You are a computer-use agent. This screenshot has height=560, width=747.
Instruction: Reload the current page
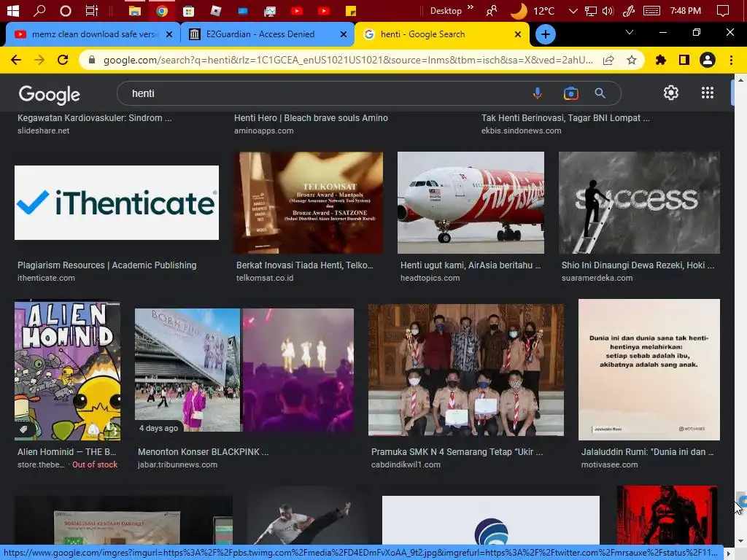point(63,60)
